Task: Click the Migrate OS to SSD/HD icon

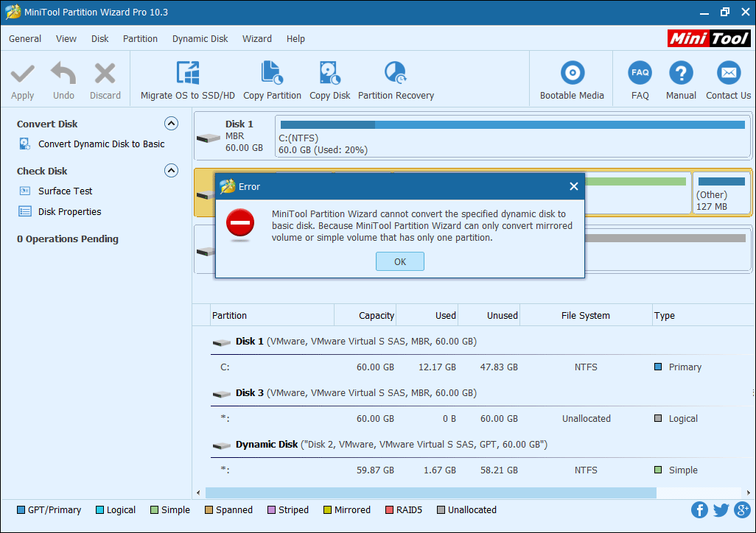Action: tap(188, 74)
